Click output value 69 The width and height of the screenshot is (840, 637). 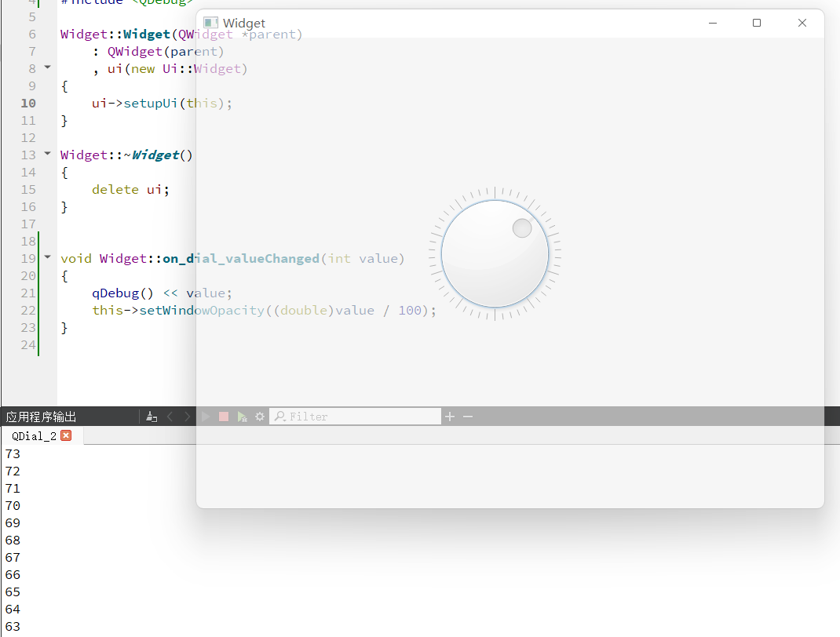pyautogui.click(x=13, y=523)
